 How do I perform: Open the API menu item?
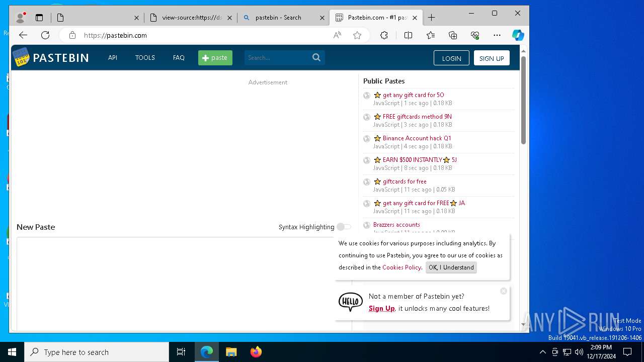click(113, 57)
